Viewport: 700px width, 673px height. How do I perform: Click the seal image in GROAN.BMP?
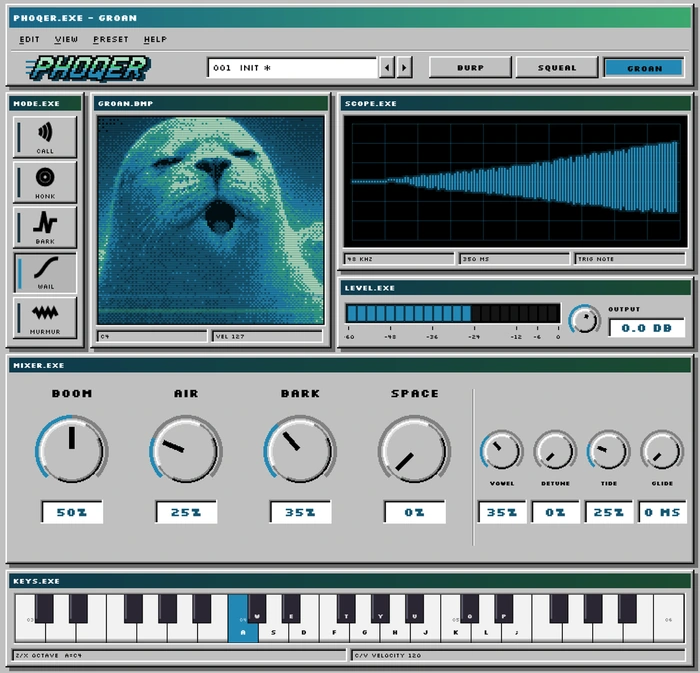click(211, 220)
